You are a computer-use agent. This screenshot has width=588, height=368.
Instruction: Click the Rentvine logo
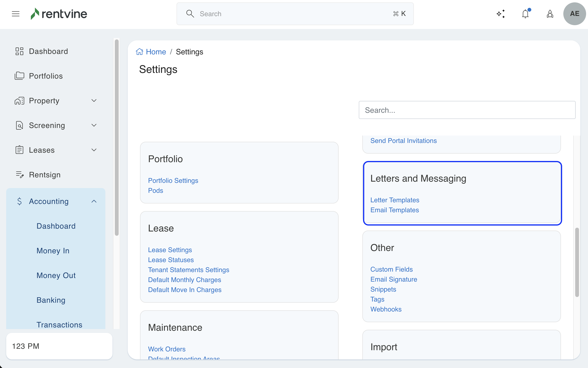59,14
